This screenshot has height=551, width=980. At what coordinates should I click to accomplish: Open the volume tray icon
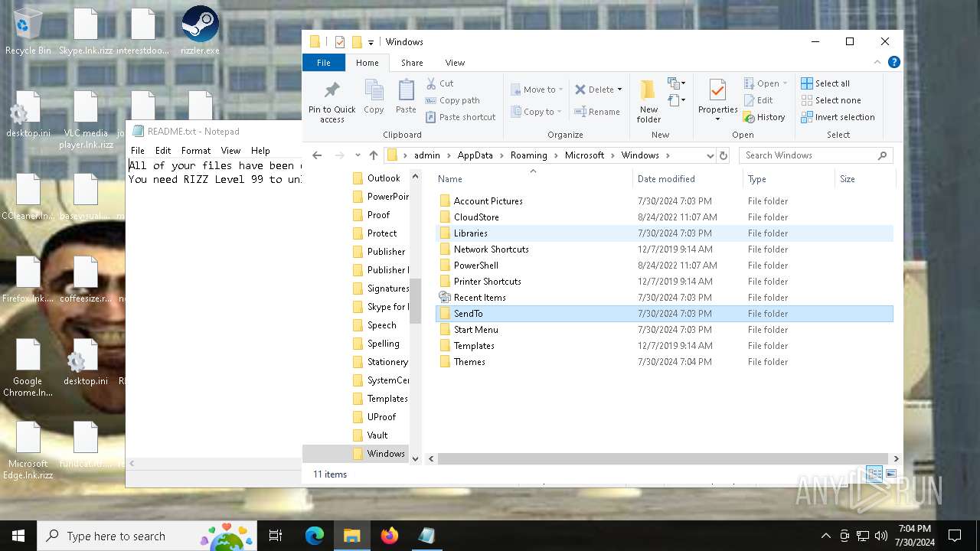pos(880,536)
